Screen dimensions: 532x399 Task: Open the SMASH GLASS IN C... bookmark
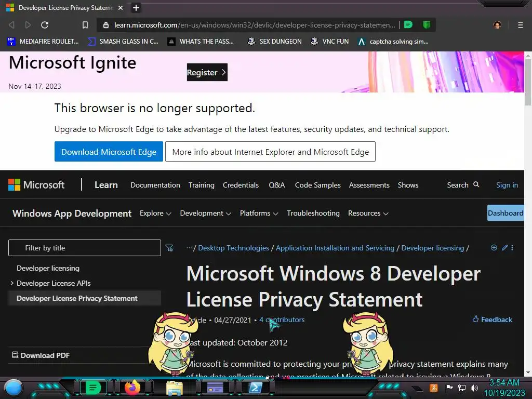(x=123, y=42)
